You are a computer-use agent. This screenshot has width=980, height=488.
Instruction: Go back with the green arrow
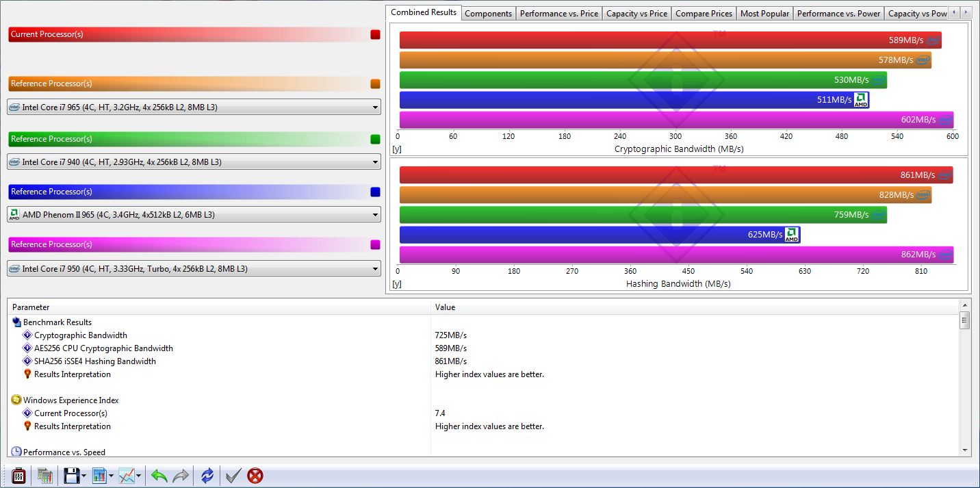159,475
